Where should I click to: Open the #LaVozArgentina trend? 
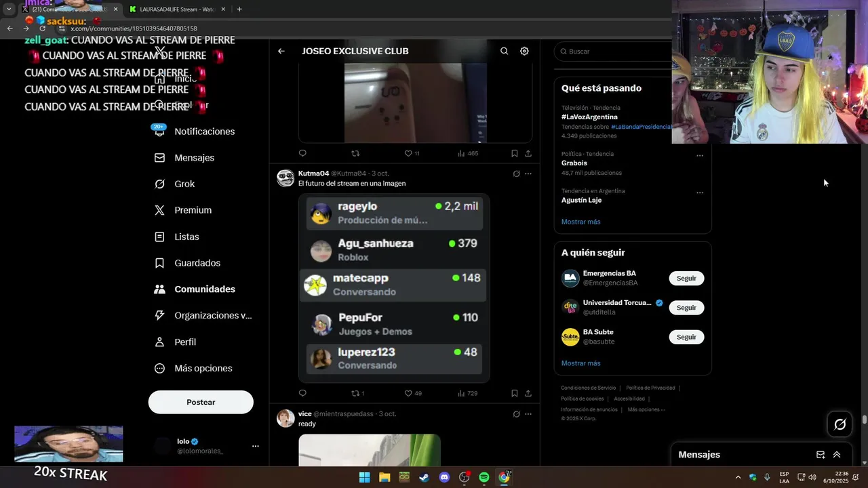pos(589,117)
